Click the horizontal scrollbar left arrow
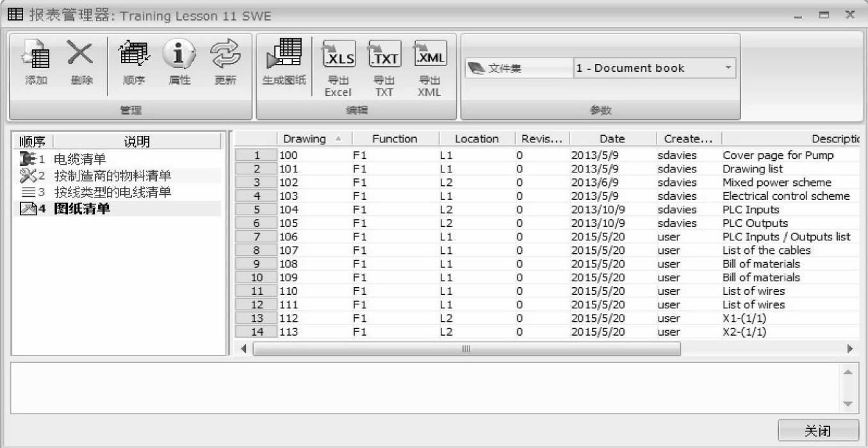868x448 pixels. 243,349
